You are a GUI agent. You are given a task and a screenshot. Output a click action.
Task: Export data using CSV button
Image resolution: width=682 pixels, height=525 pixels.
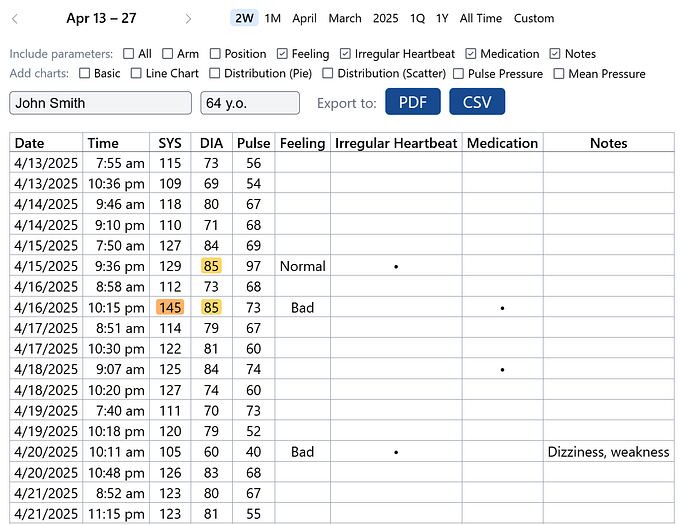[x=477, y=102]
